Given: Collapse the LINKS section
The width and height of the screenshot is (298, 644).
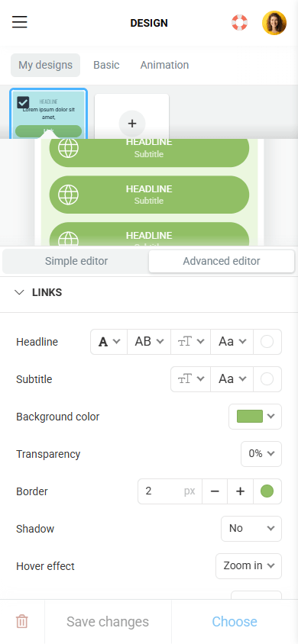Looking at the screenshot, I should pos(19,292).
